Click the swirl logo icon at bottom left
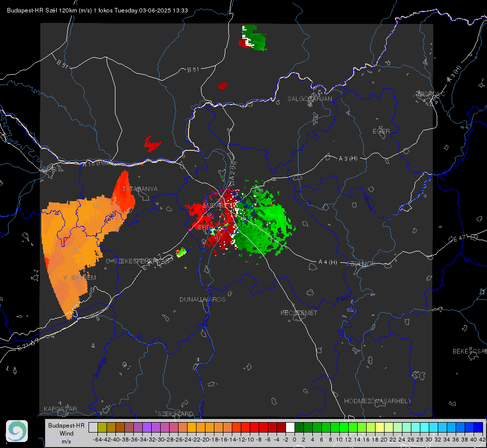The width and height of the screenshot is (487, 448). point(17,431)
